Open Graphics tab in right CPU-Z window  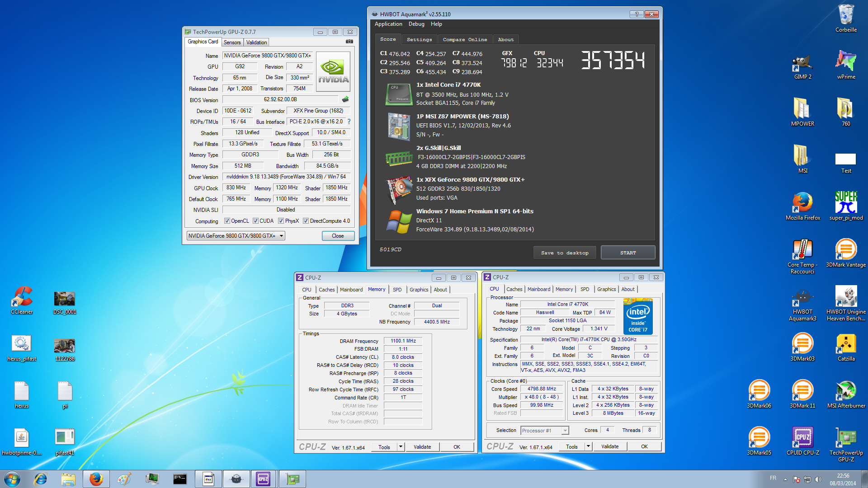(606, 289)
